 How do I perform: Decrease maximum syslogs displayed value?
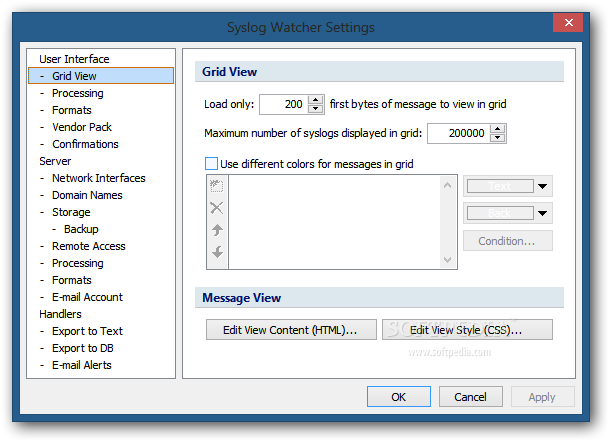click(x=497, y=138)
